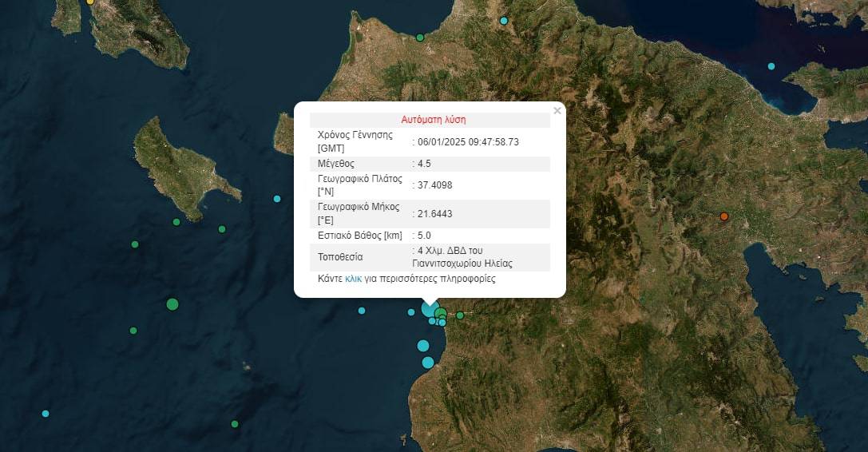Select green marker directly below the largest green one
This screenshot has width=868, height=452.
tap(133, 331)
